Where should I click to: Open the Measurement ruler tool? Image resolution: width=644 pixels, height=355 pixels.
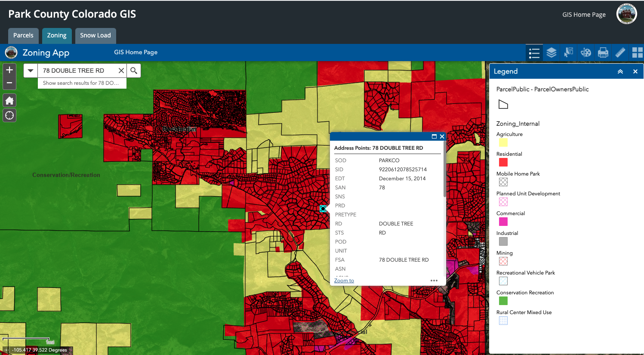pyautogui.click(x=620, y=52)
